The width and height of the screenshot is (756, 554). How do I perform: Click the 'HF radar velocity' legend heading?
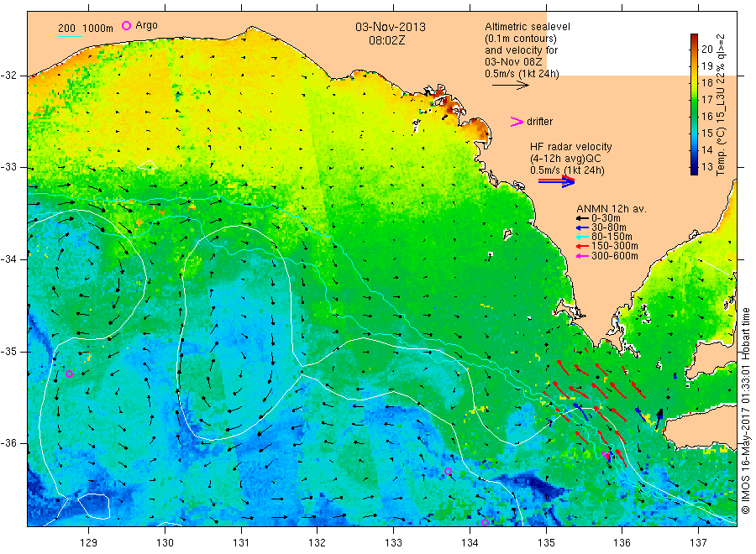click(x=571, y=147)
